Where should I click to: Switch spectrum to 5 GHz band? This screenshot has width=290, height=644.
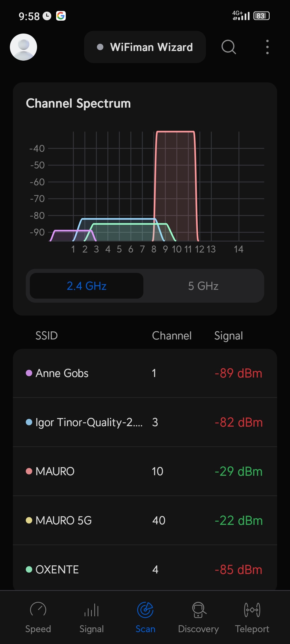coord(203,286)
